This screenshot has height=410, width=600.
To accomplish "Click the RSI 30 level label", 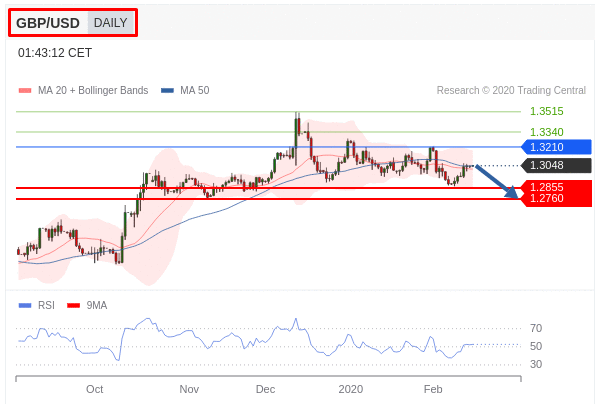I will pos(536,364).
